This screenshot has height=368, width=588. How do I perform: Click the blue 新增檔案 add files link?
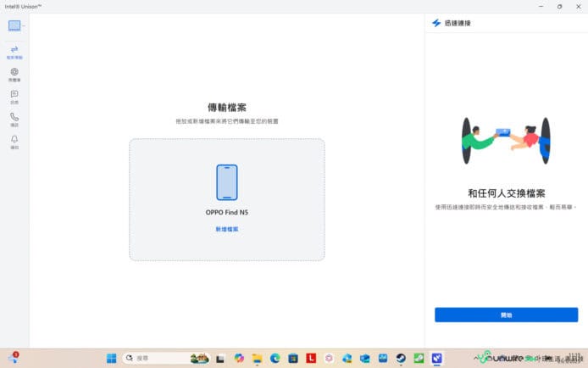[227, 229]
